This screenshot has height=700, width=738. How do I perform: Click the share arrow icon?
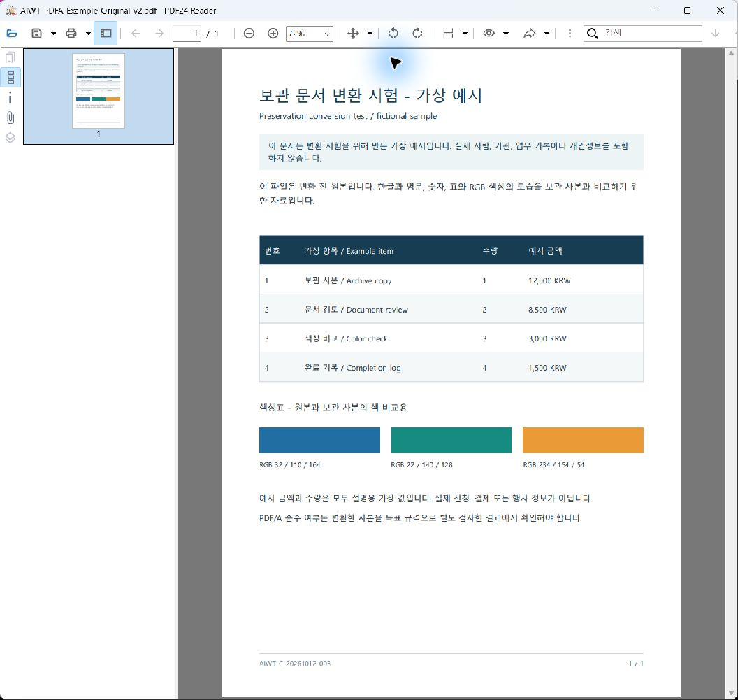coord(530,34)
